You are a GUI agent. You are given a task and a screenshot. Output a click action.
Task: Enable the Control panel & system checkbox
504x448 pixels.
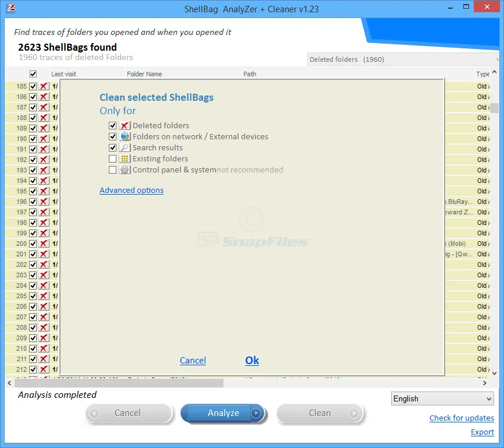(x=112, y=170)
